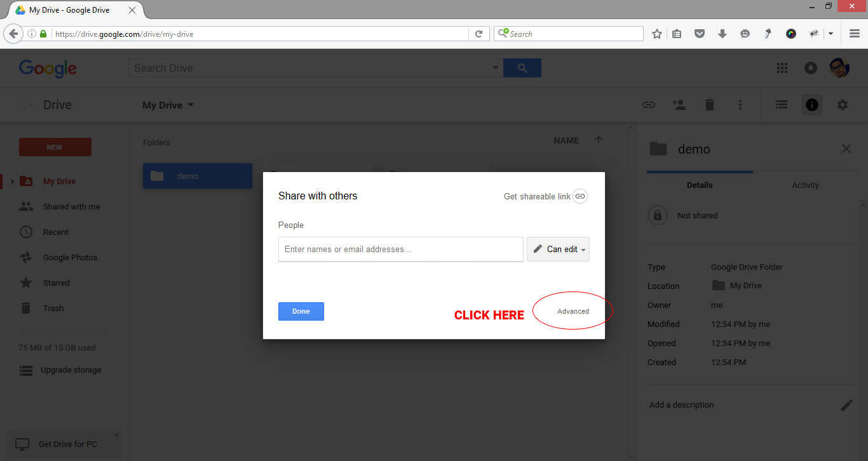Click Done in the share dialog
868x461 pixels.
click(301, 311)
